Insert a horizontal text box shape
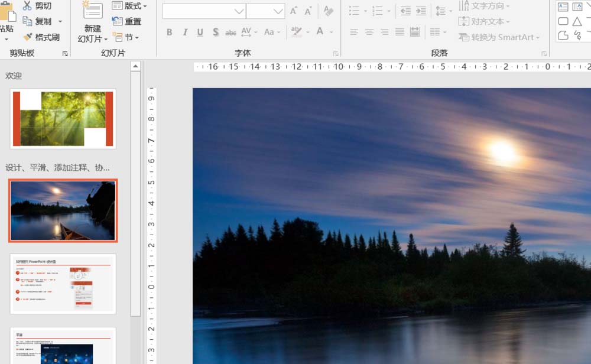This screenshot has width=591, height=364. click(x=563, y=6)
